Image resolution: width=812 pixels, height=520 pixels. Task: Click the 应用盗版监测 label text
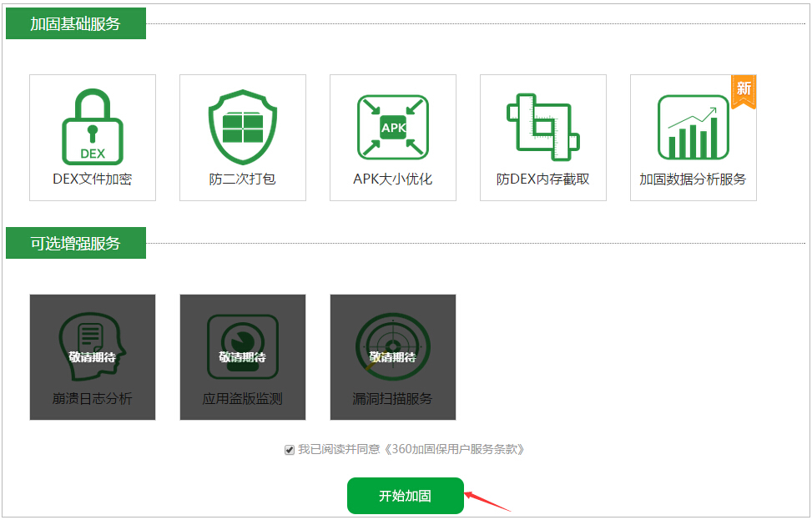242,399
